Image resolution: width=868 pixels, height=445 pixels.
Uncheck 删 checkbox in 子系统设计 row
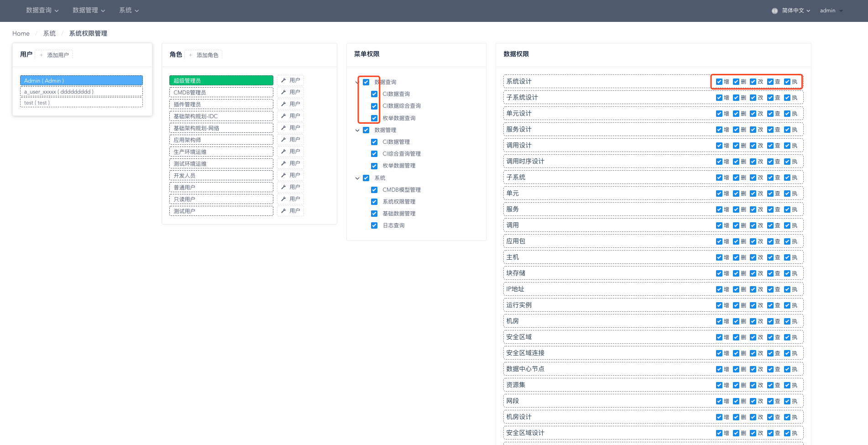tap(736, 98)
